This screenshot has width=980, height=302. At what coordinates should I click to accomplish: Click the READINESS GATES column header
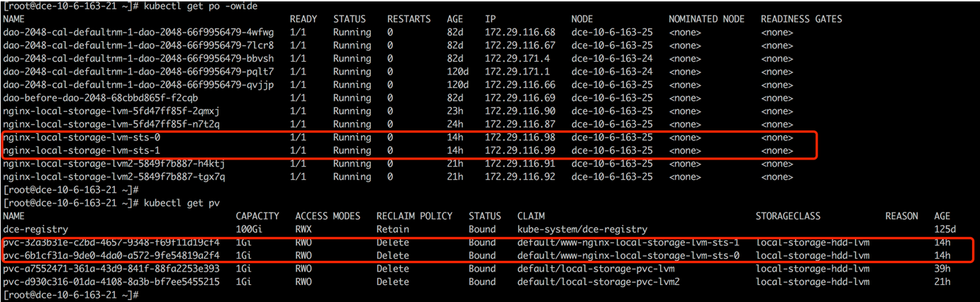801,19
